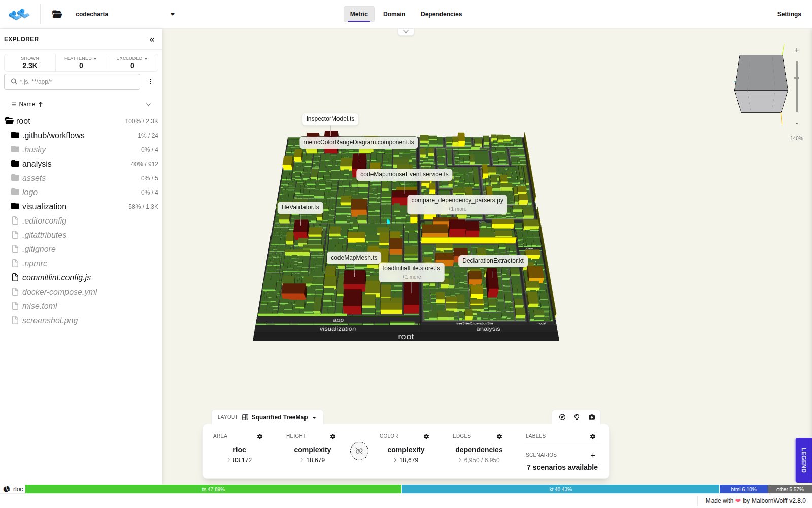Click the CodeCharta logo icon
Image resolution: width=812 pixels, height=508 pixels.
point(19,14)
